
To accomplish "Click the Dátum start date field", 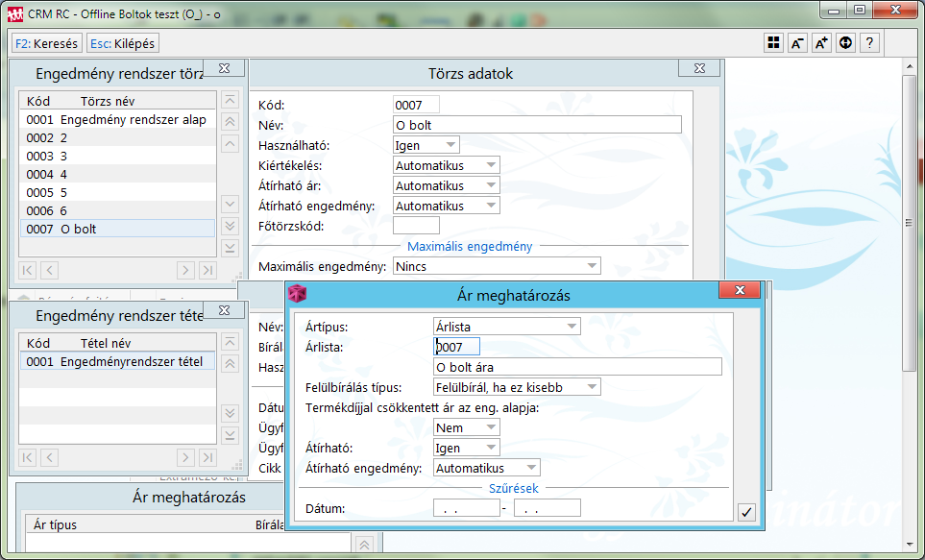I will coord(467,508).
